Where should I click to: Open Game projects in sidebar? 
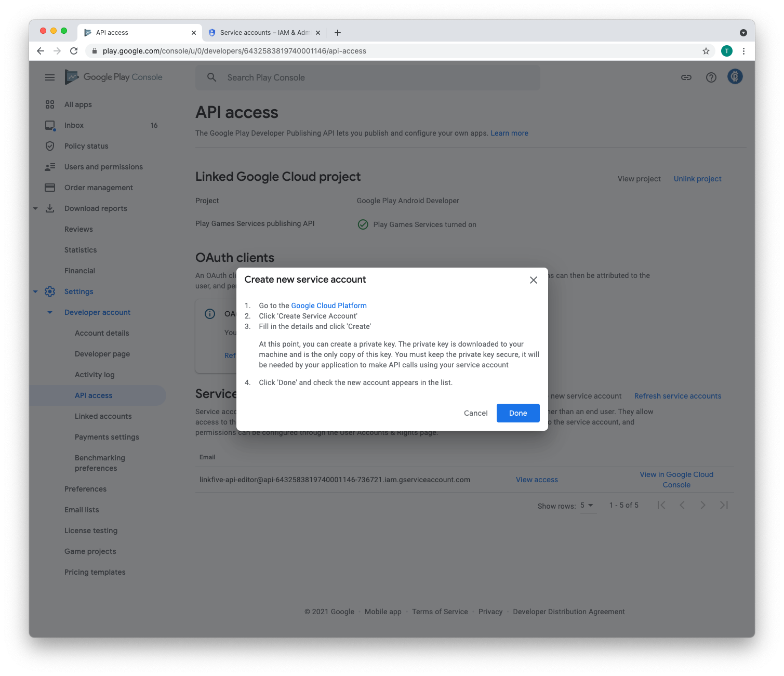pos(90,551)
